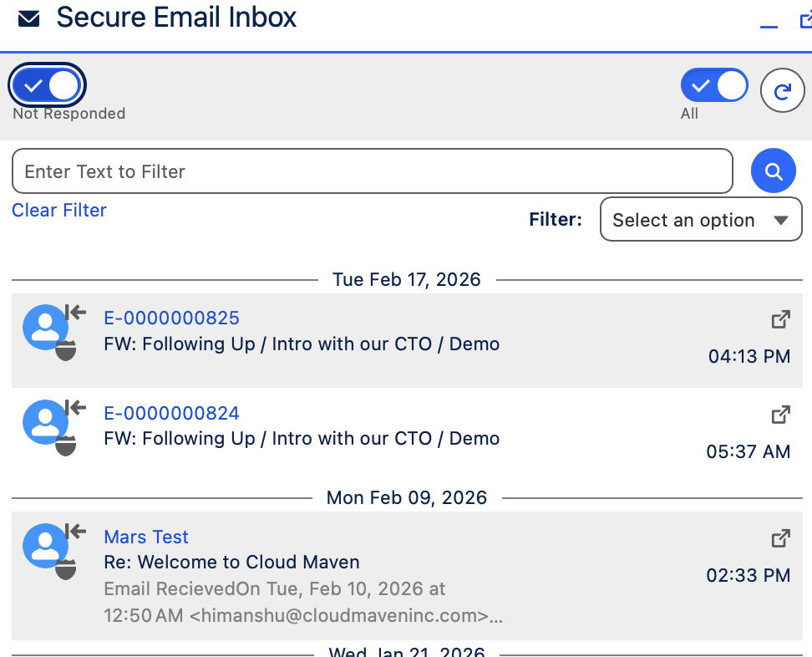The height and width of the screenshot is (657, 812).
Task: Click the shield badge on E-0000000824 avatar
Action: [66, 446]
